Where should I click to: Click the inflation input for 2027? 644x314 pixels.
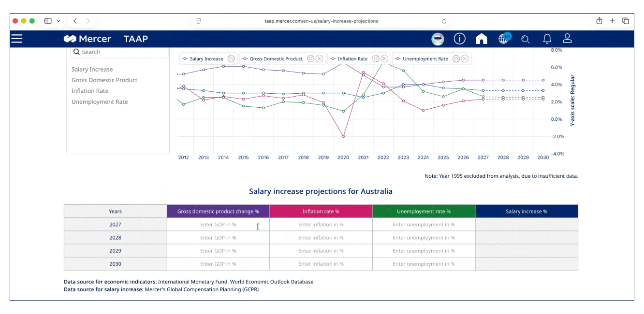[321, 225]
